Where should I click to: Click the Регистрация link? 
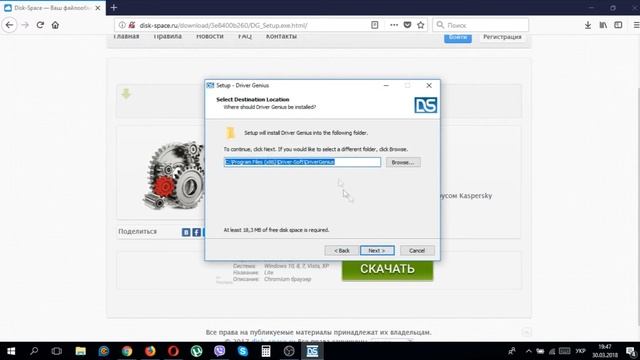(502, 37)
